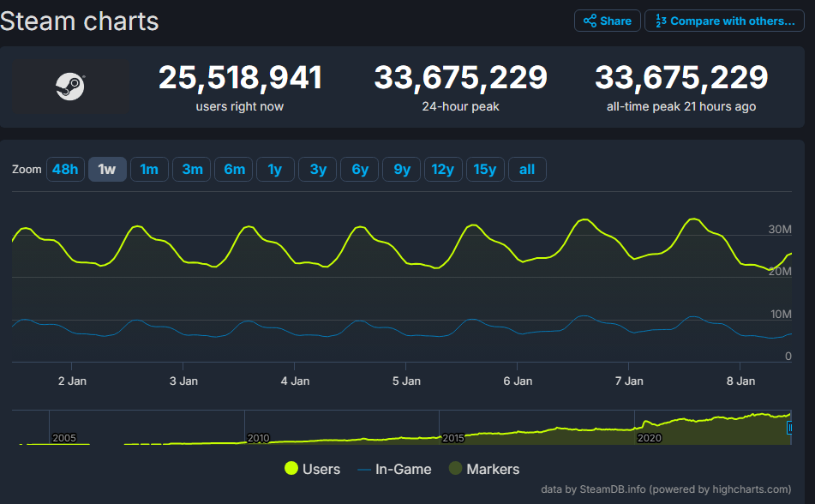815x504 pixels.
Task: Set zoom to 48h
Action: coord(65,169)
